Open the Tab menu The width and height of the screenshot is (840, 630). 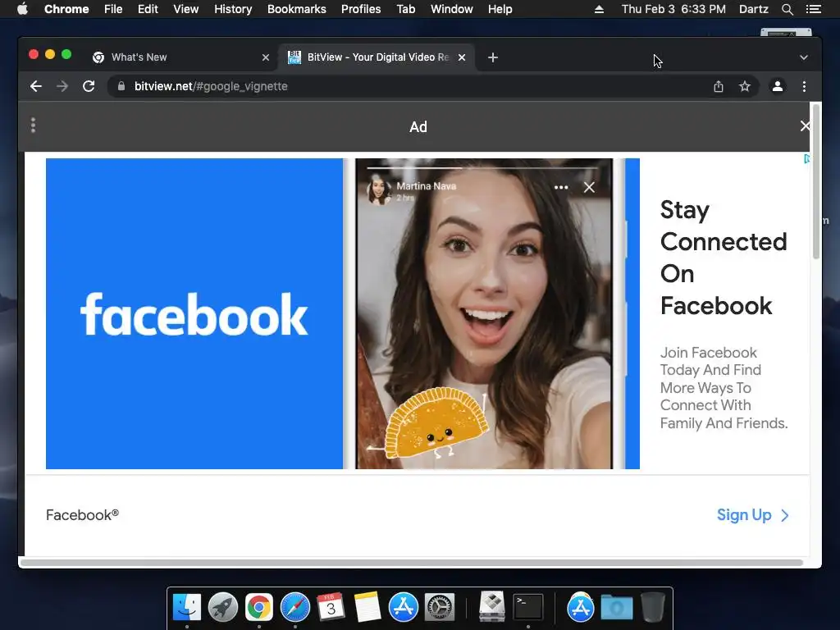tap(405, 9)
